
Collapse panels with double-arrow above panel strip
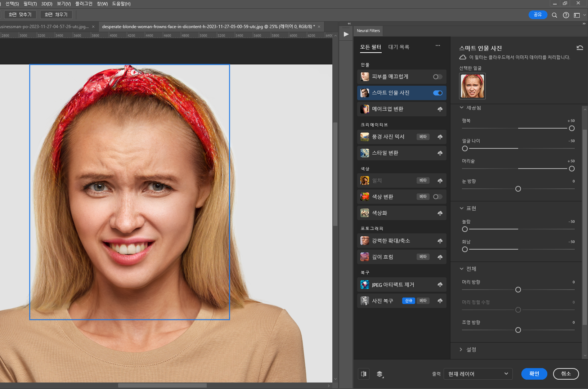click(349, 23)
